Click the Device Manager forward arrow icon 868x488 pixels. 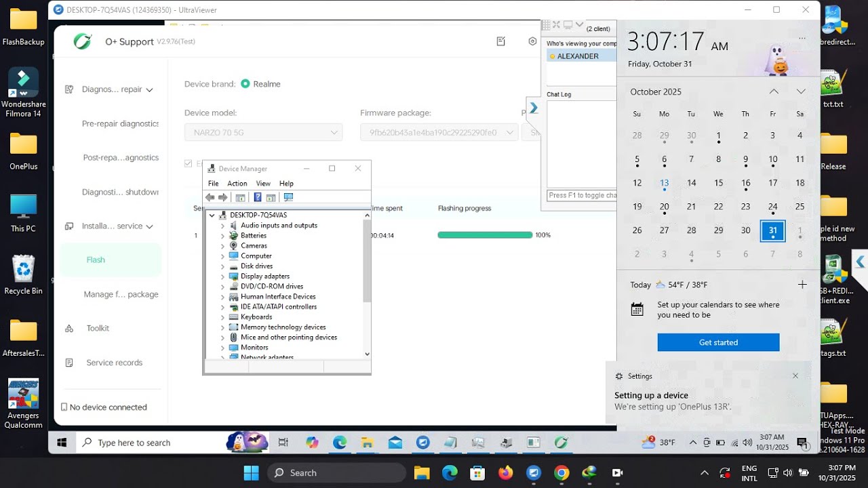click(222, 197)
